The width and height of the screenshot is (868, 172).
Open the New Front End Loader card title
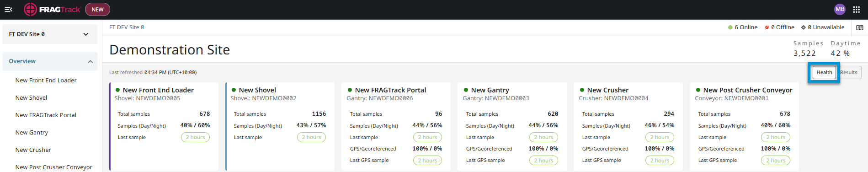tap(158, 90)
